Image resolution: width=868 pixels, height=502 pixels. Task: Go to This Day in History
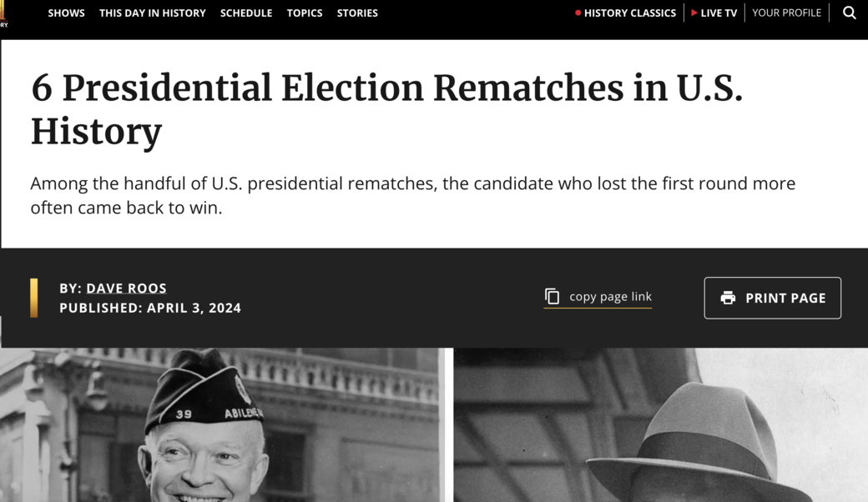coord(152,13)
